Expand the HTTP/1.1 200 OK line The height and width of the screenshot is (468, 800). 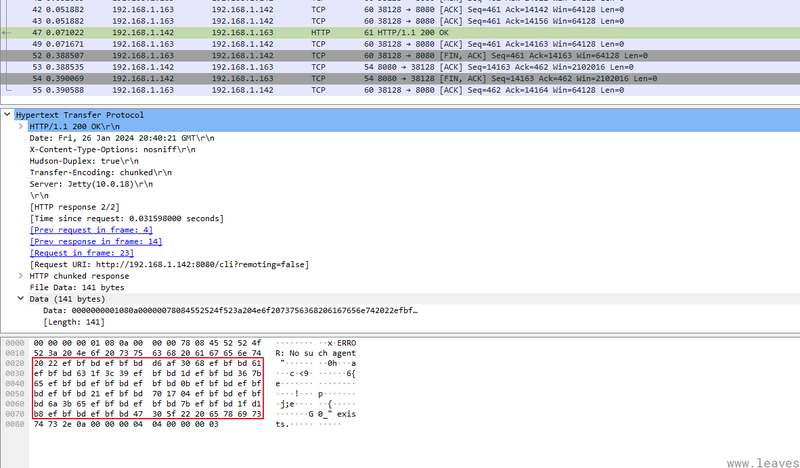click(21, 126)
